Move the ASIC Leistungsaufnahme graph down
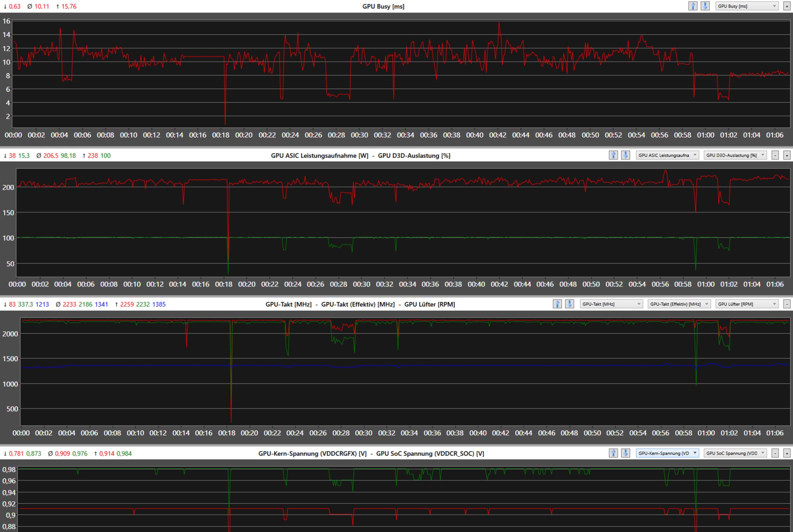Screen dimensions: 793x532 [625, 156]
